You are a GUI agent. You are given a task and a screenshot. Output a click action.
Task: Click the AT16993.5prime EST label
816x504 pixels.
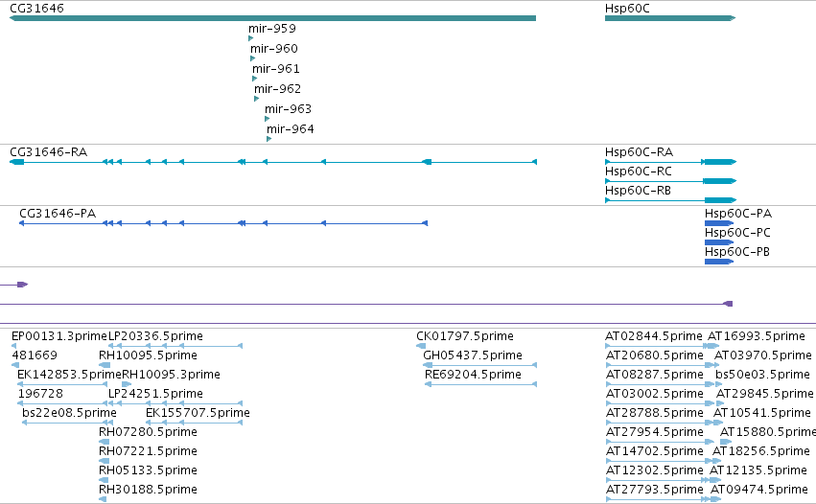[757, 336]
